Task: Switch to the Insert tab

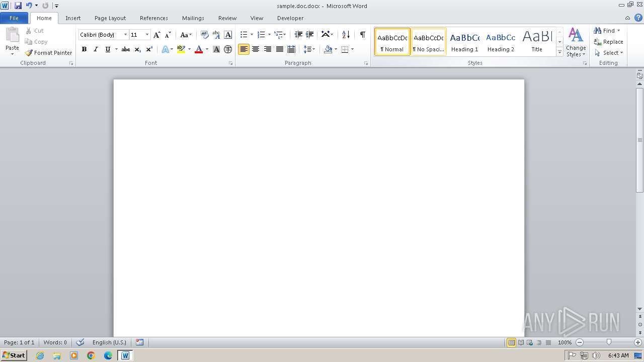Action: pos(73,18)
